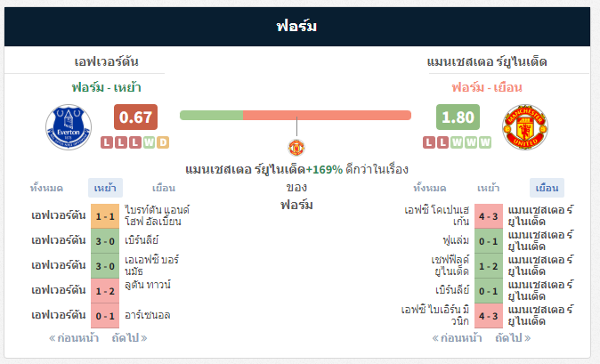This screenshot has height=364, width=600.
Task: Open Everton 3-0 Burnley match score
Action: 105,241
